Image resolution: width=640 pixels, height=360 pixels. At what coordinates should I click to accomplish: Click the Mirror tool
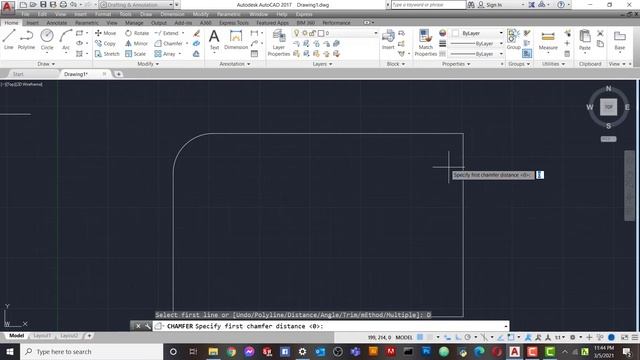click(136, 43)
